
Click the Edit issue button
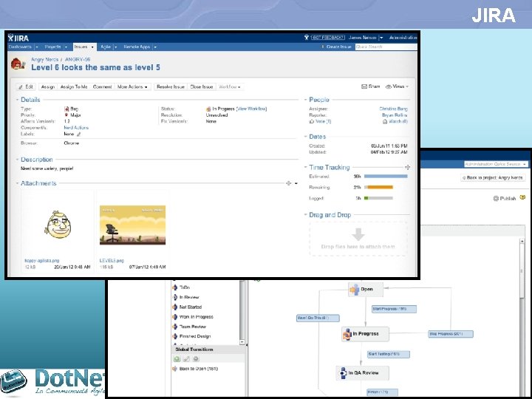26,87
